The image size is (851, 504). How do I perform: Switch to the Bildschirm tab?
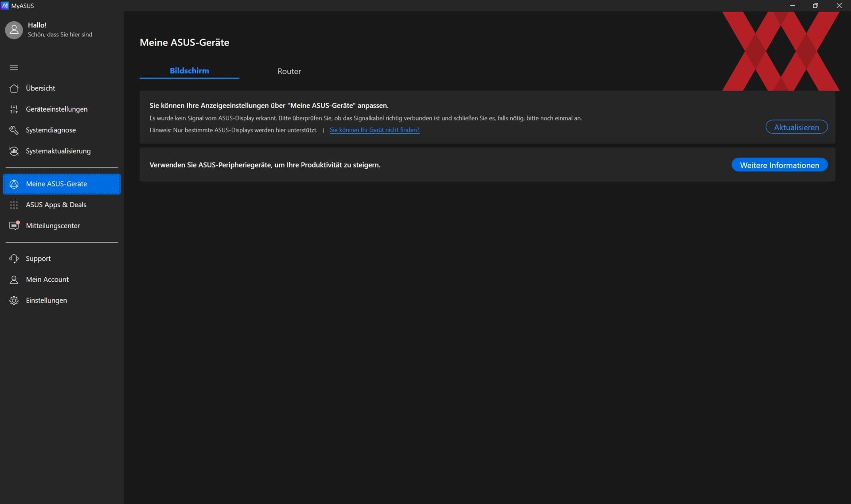[189, 71]
